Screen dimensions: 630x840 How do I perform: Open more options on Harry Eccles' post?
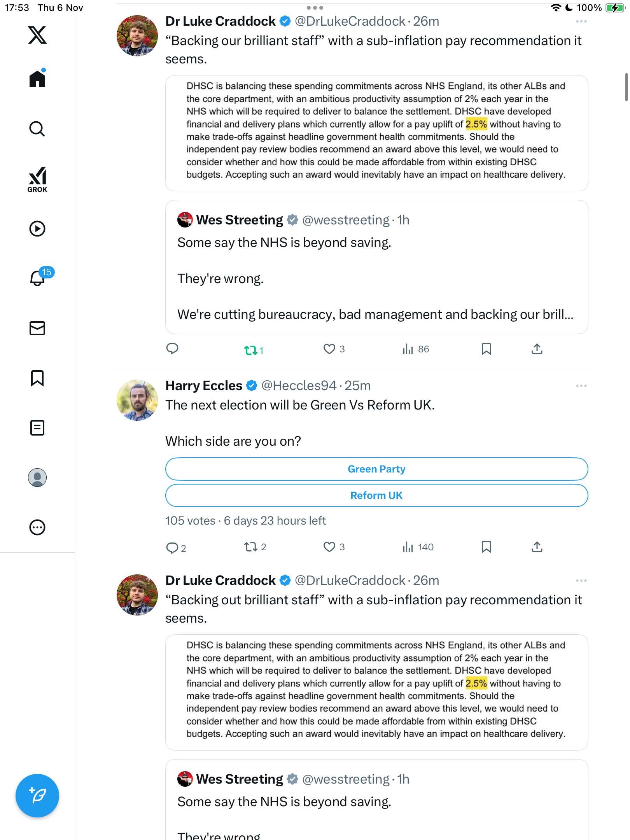(581, 386)
